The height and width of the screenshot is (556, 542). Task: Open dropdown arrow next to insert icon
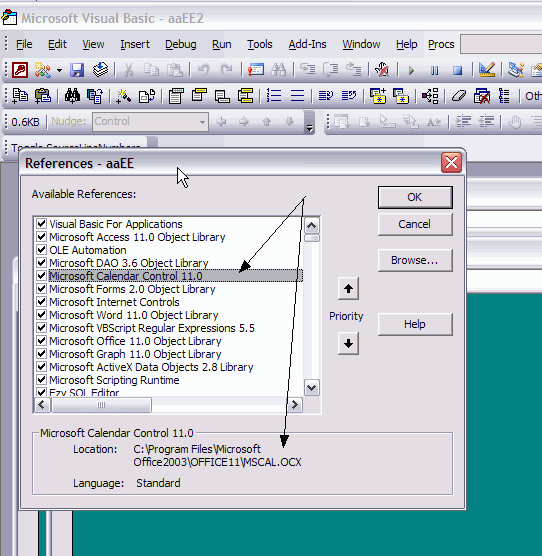(x=59, y=70)
